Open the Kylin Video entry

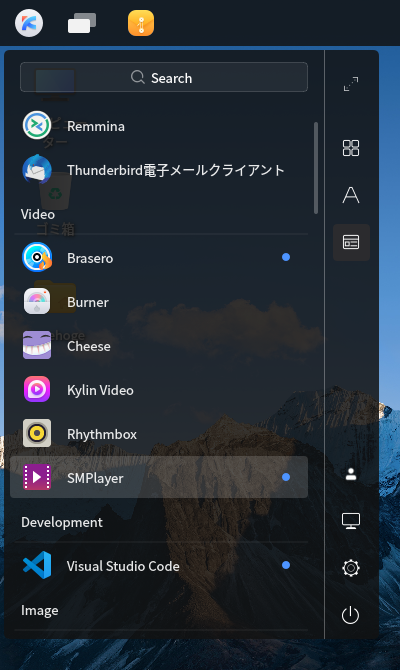[159, 390]
